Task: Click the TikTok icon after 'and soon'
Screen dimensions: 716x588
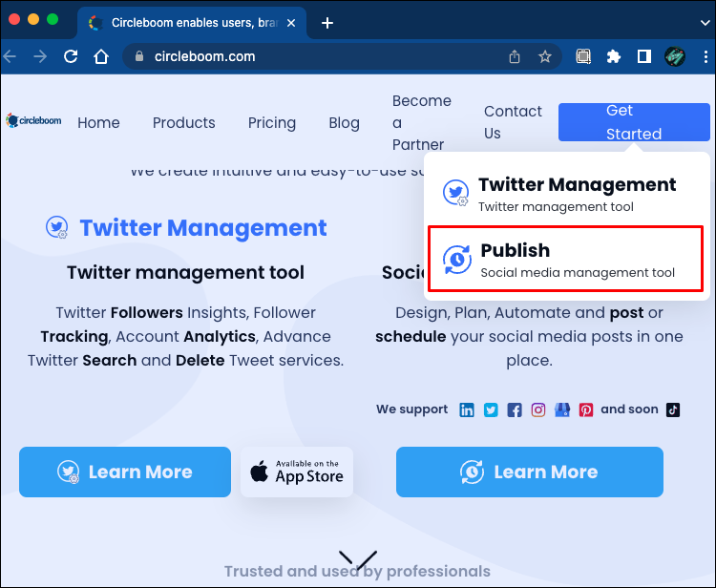Action: pos(673,409)
